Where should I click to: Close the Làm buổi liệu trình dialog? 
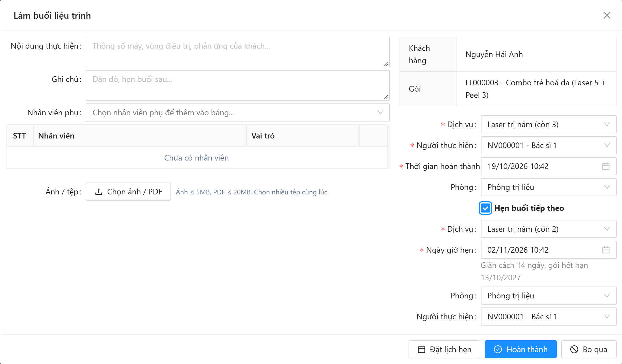pyautogui.click(x=607, y=15)
